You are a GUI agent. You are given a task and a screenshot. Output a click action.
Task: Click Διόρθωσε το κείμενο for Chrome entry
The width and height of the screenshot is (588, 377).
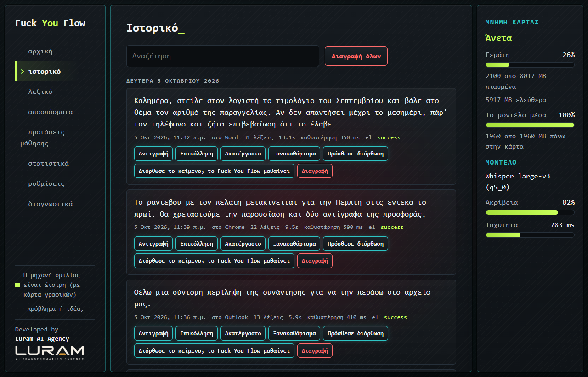(x=214, y=261)
